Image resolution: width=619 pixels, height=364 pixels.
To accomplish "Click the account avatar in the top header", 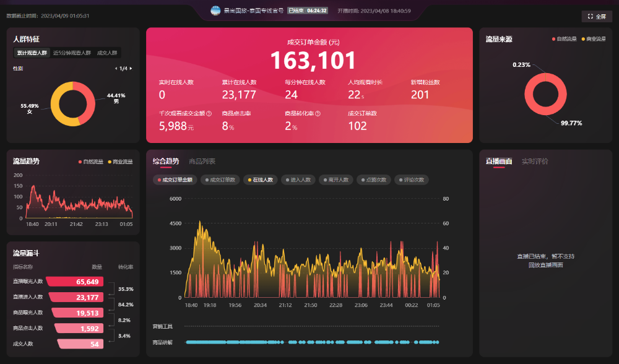I will (x=215, y=11).
